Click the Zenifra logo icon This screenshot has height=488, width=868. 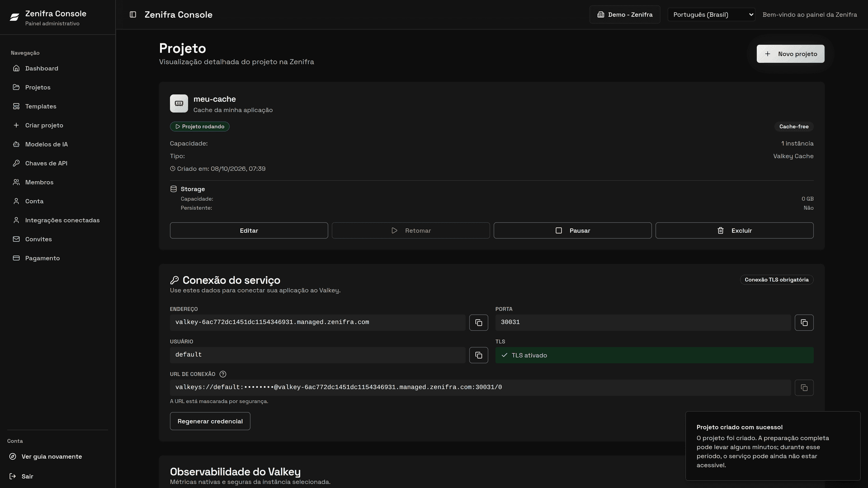14,17
